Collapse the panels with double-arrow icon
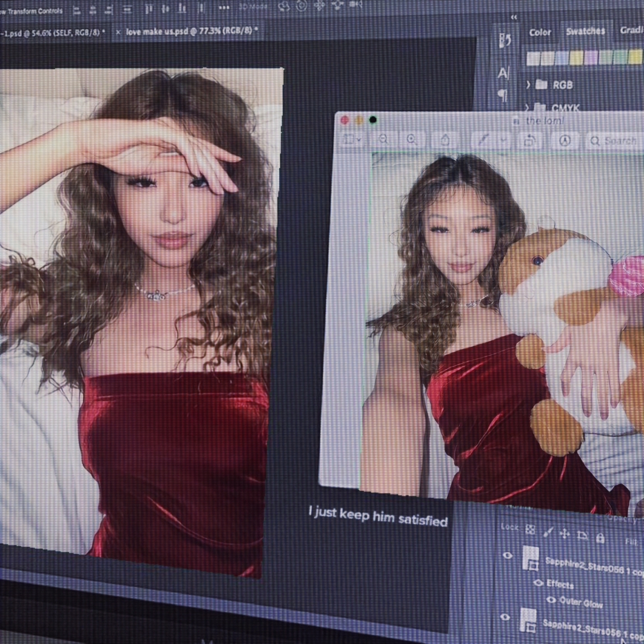 point(513,17)
